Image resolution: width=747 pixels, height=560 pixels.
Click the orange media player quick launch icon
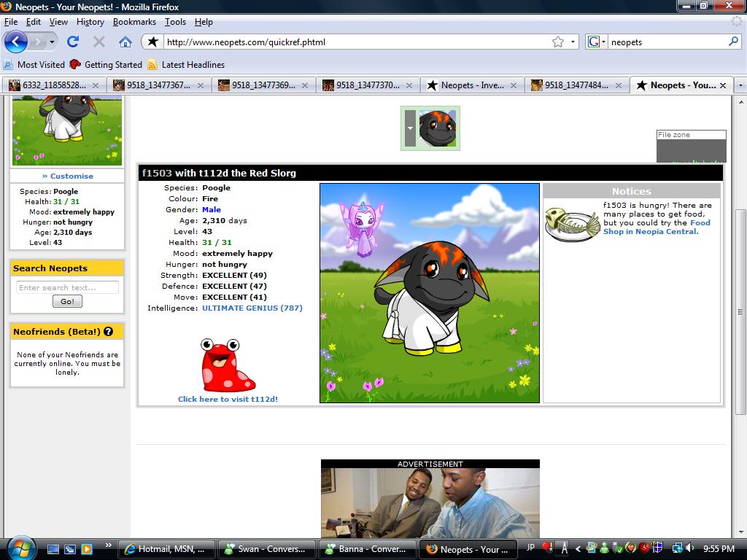(86, 549)
